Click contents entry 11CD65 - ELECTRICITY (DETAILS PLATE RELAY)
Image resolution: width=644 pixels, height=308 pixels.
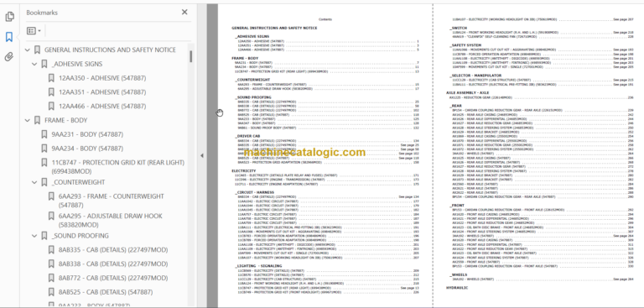point(285,175)
